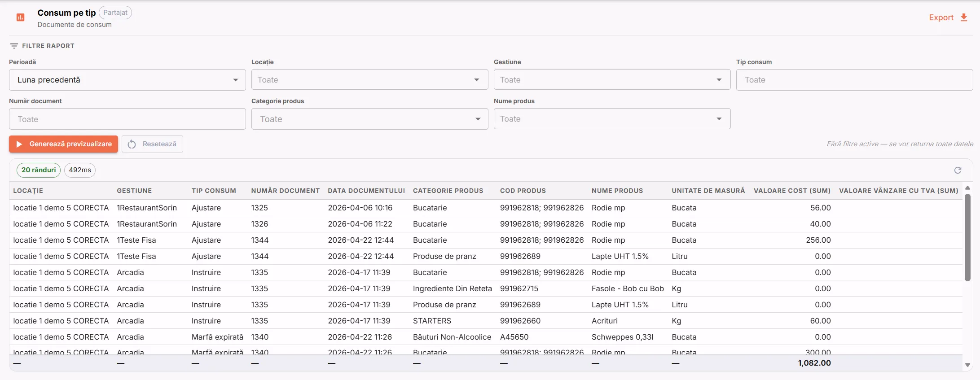
Task: Click the Tip consum input field
Action: 855,80
